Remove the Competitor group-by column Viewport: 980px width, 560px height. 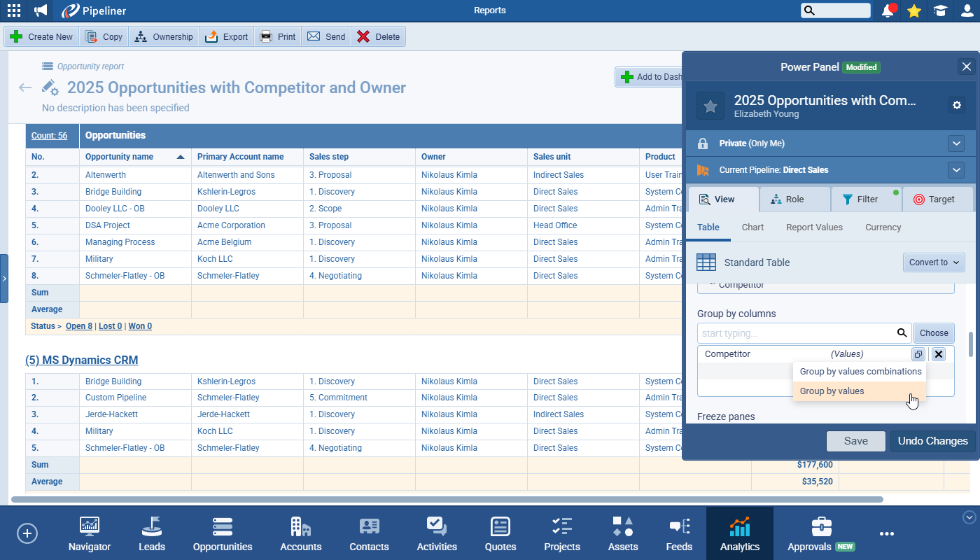939,354
